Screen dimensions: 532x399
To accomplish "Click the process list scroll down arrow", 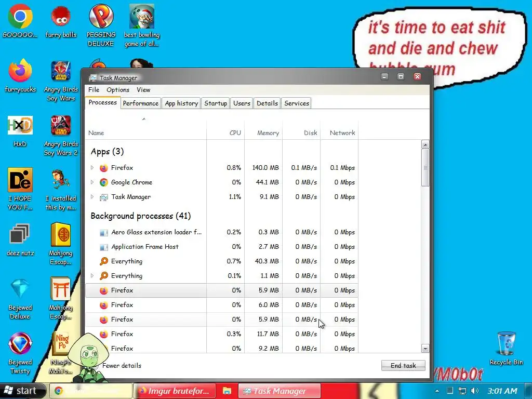I will tap(425, 349).
